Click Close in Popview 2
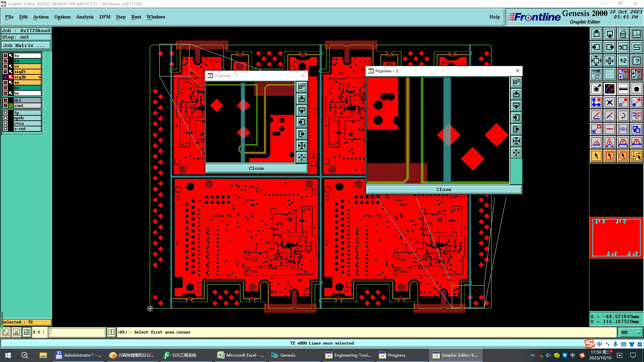The width and height of the screenshot is (644, 362). coord(444,189)
